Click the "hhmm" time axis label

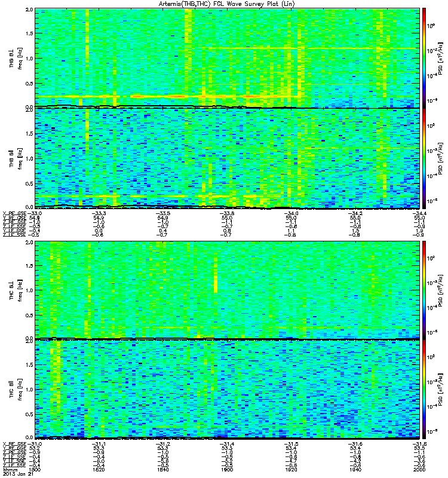pos(10,470)
